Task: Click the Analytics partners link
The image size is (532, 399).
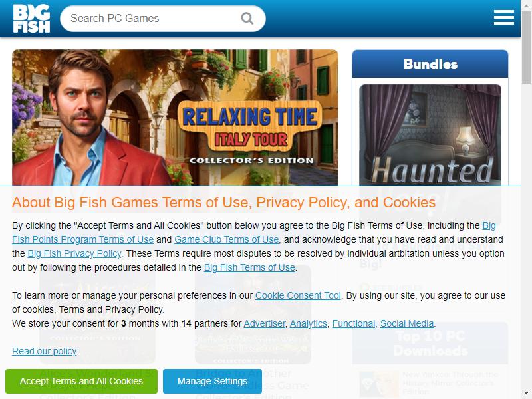Action: pos(308,323)
